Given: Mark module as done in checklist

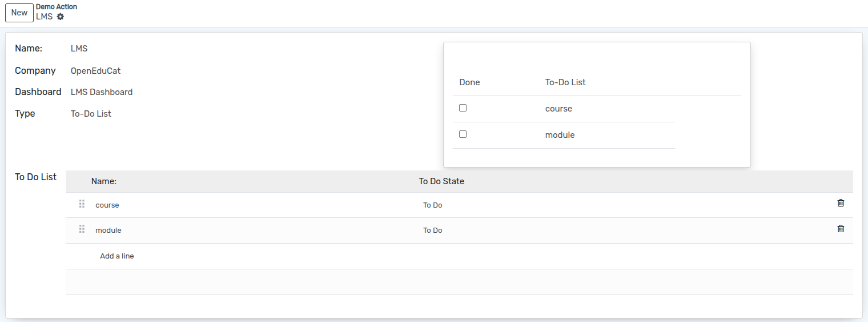Looking at the screenshot, I should click(x=463, y=134).
